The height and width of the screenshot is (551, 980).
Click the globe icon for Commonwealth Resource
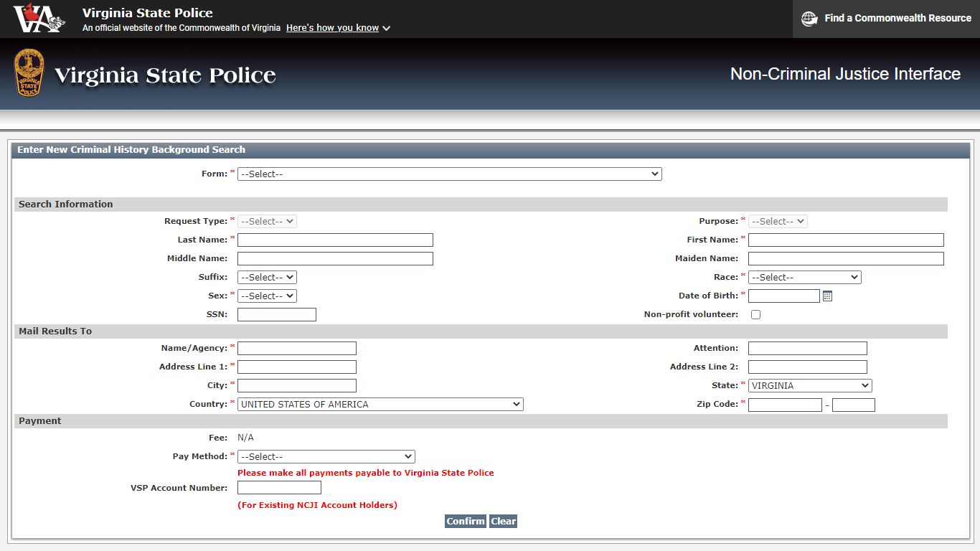click(809, 19)
